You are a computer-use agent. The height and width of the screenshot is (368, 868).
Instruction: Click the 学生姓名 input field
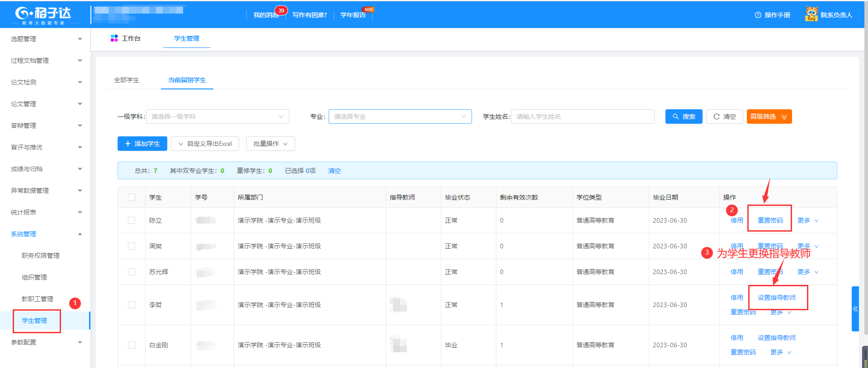[x=582, y=116]
